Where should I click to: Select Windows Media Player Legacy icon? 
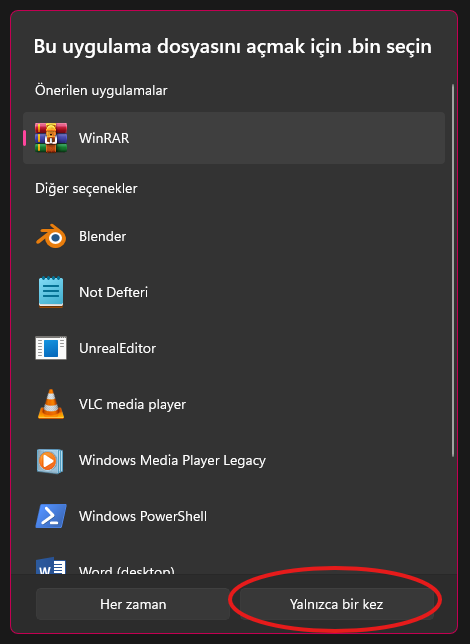(50, 460)
